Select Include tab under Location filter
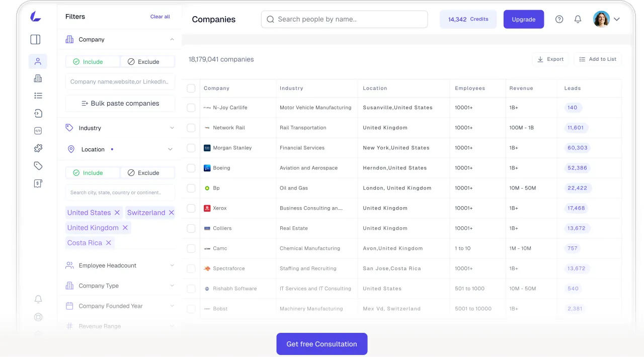The width and height of the screenshot is (644, 357). tap(93, 173)
